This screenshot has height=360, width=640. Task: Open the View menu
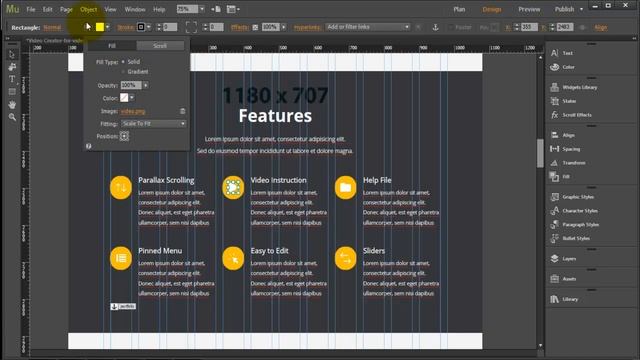(x=110, y=9)
